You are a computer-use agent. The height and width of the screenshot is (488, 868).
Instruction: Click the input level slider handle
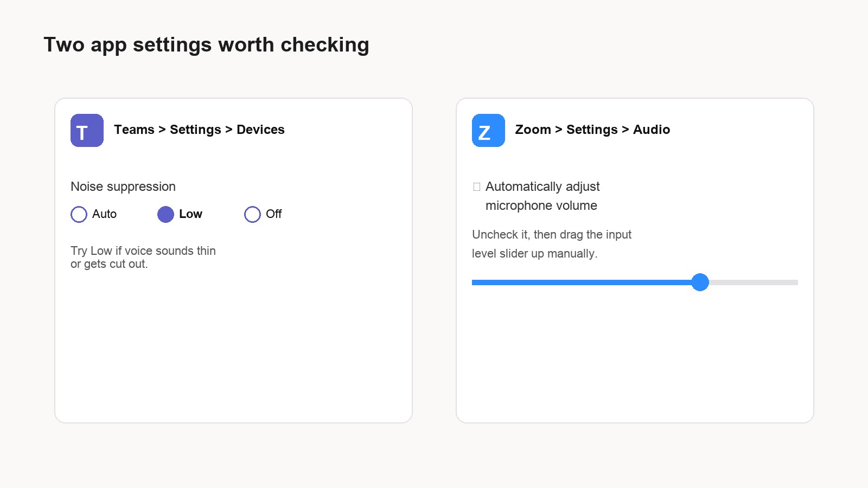click(x=700, y=282)
